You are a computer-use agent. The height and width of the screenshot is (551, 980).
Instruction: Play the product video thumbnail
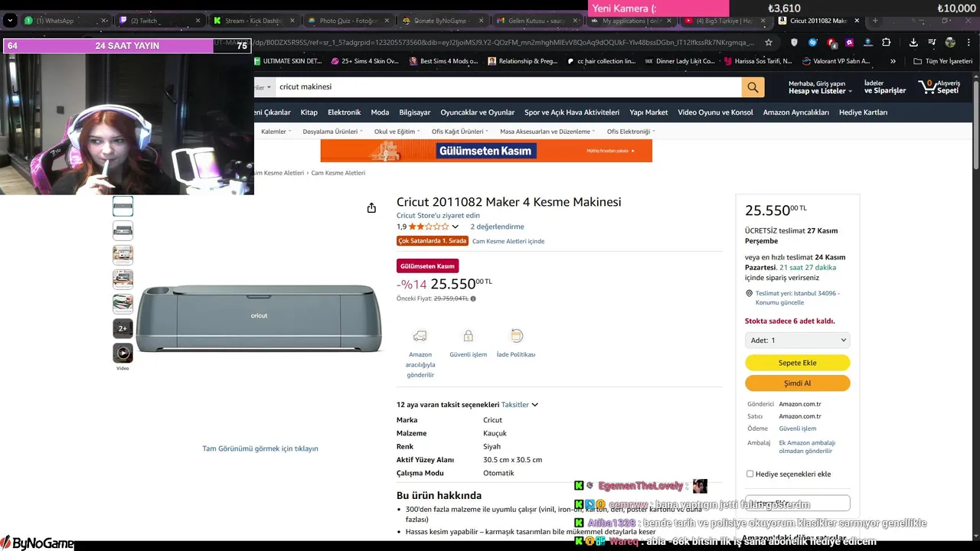point(122,353)
